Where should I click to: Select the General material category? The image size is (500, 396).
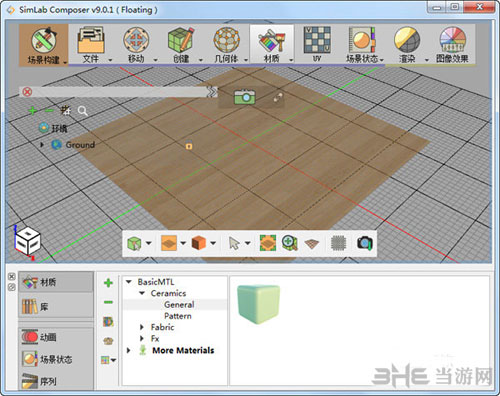[x=179, y=304]
